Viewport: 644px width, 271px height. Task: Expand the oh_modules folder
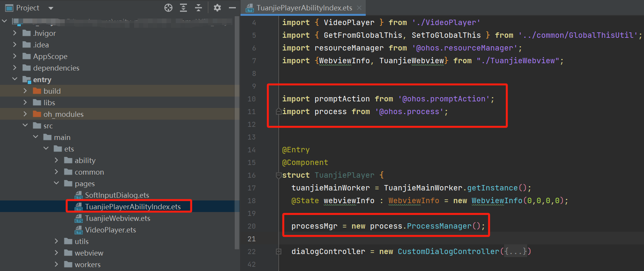click(25, 114)
